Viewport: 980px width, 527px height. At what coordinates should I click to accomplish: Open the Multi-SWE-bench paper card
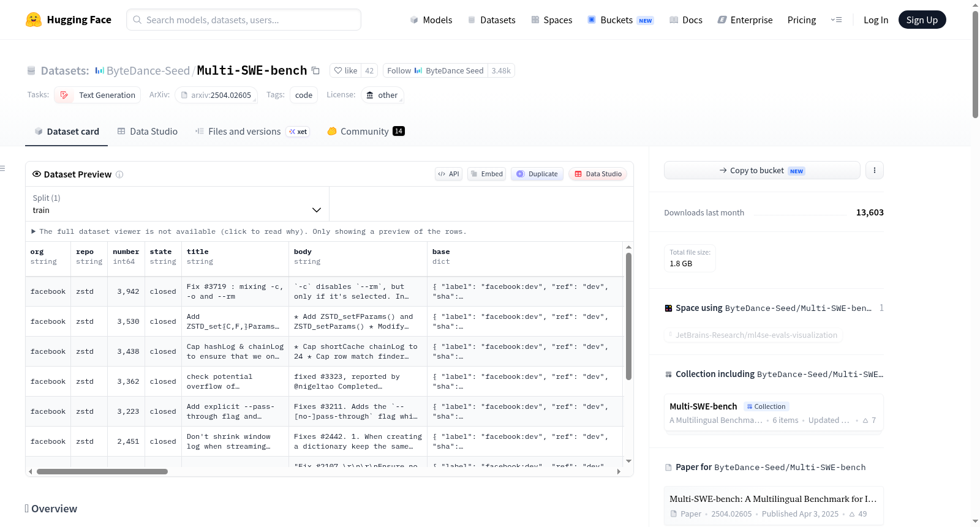point(774,506)
